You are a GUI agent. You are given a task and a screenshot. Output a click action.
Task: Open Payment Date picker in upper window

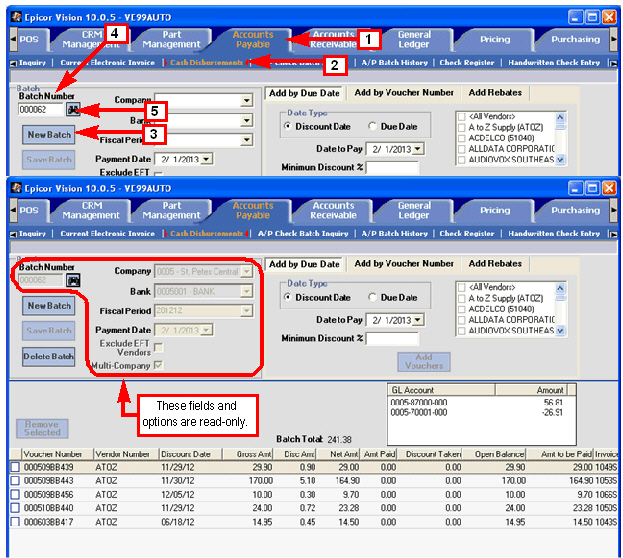point(206,159)
